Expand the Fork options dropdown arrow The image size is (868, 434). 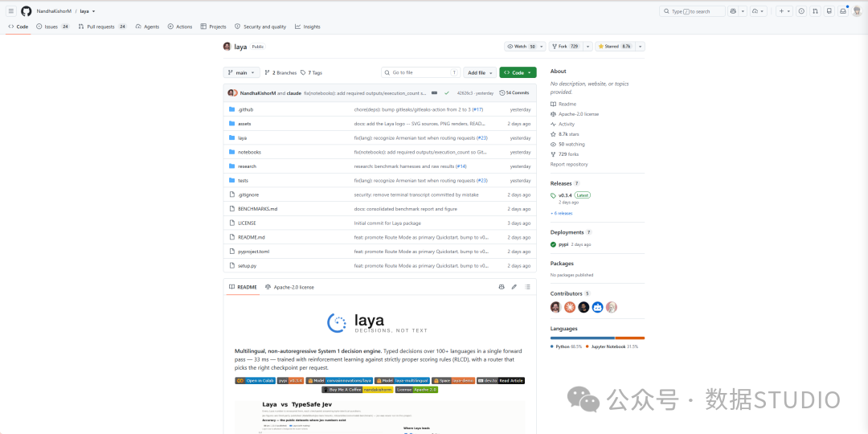(588, 47)
